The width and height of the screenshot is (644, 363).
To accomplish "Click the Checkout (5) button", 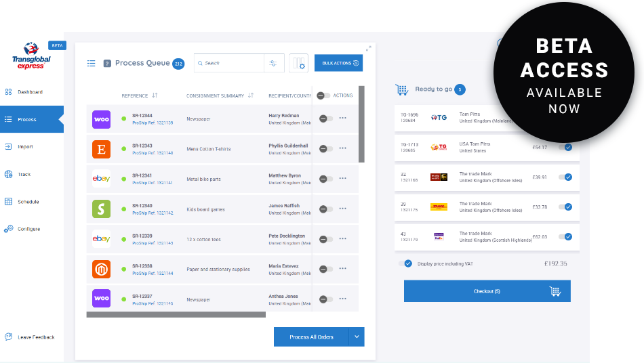I will point(487,291).
